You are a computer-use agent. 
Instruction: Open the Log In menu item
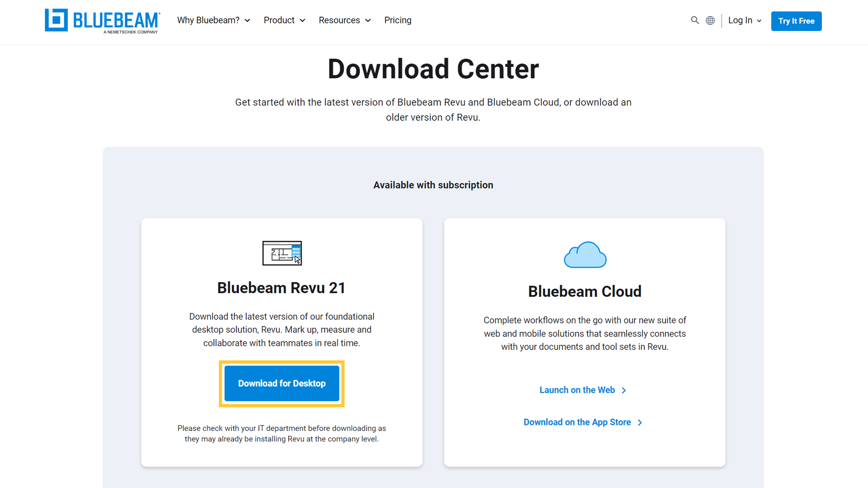(740, 20)
